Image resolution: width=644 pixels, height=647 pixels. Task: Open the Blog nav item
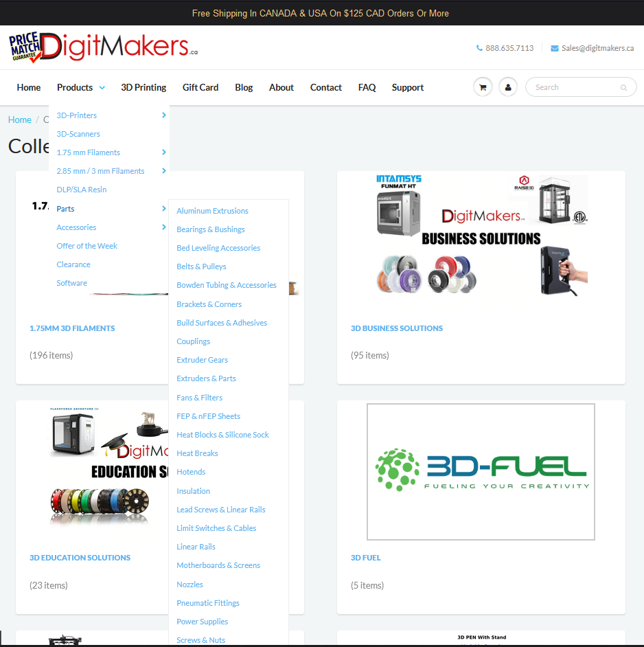point(244,87)
